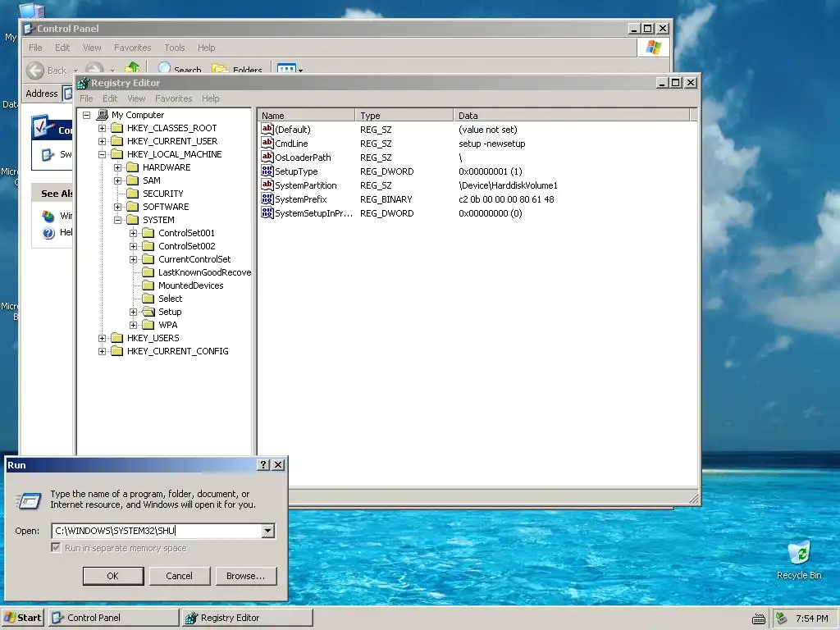This screenshot has height=630, width=840.
Task: Click Cancel in the Run dialog
Action: (180, 576)
